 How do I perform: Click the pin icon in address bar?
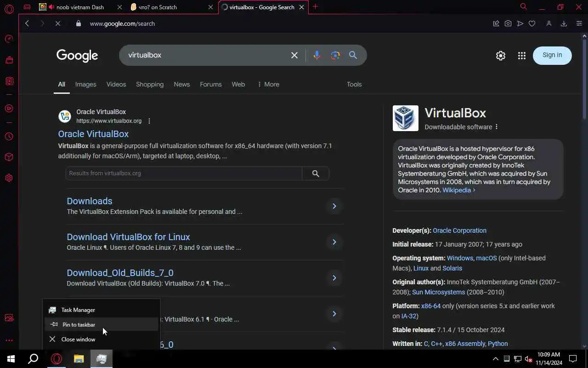496,23
